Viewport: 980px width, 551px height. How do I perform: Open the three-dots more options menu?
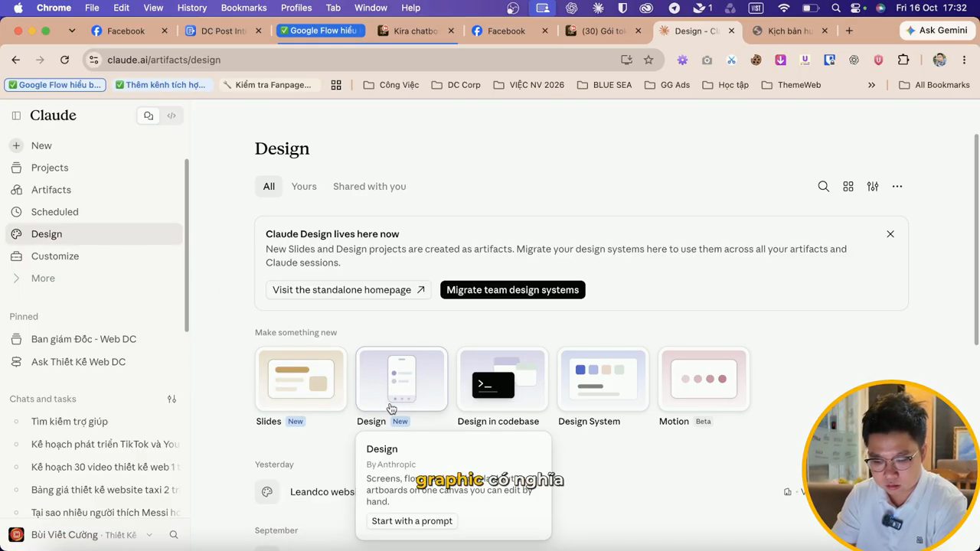(x=897, y=186)
